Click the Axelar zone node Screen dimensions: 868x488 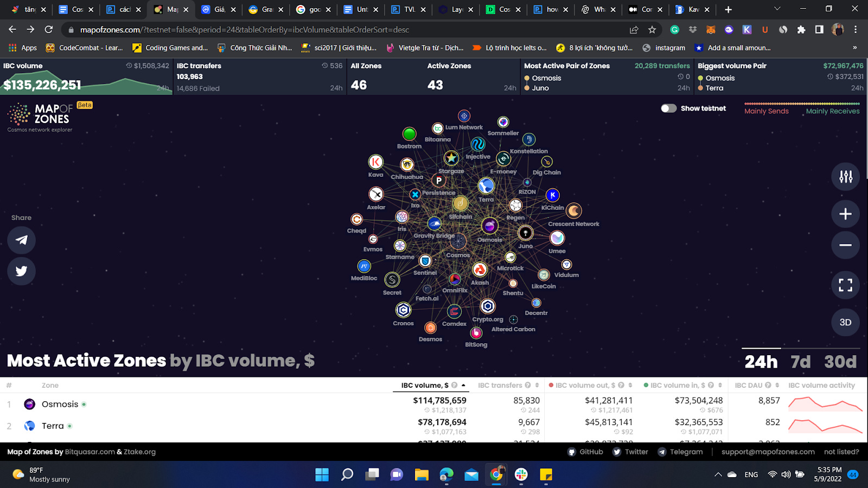pos(376,194)
